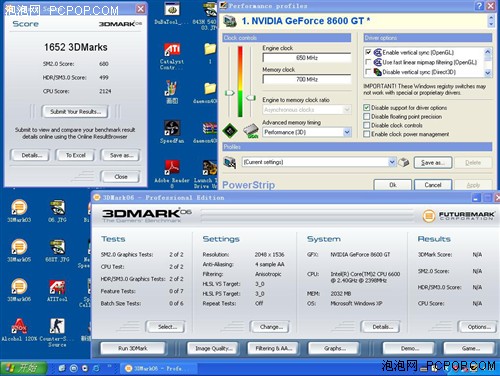Click Submit Your Results button
This screenshot has width=500, height=376.
pos(75,112)
